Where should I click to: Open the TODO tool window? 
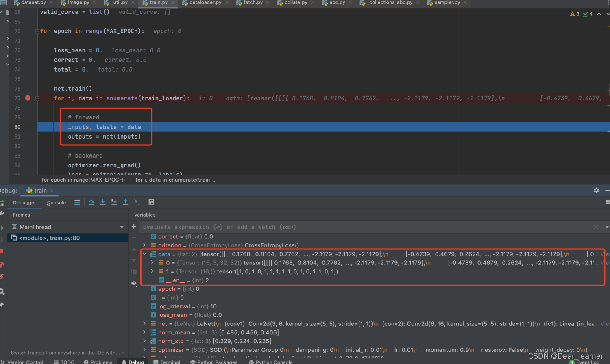tap(64, 362)
